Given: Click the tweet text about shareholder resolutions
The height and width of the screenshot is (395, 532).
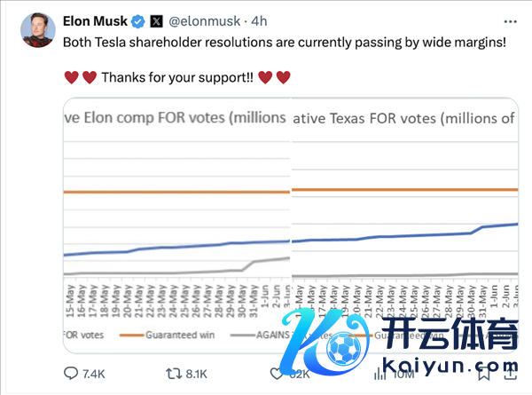Looking at the screenshot, I should click(x=284, y=41).
